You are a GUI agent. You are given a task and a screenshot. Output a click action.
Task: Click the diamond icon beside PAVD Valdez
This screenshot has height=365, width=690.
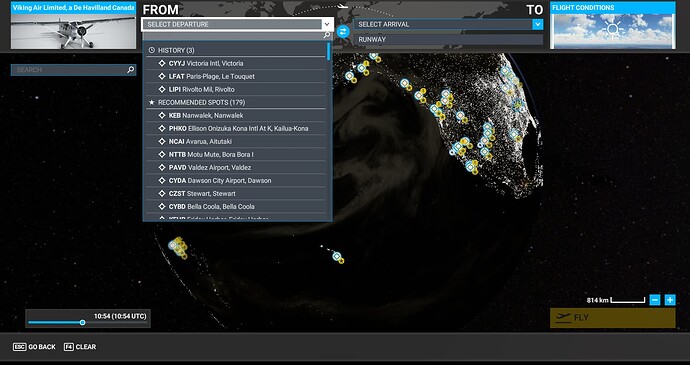[x=162, y=167]
